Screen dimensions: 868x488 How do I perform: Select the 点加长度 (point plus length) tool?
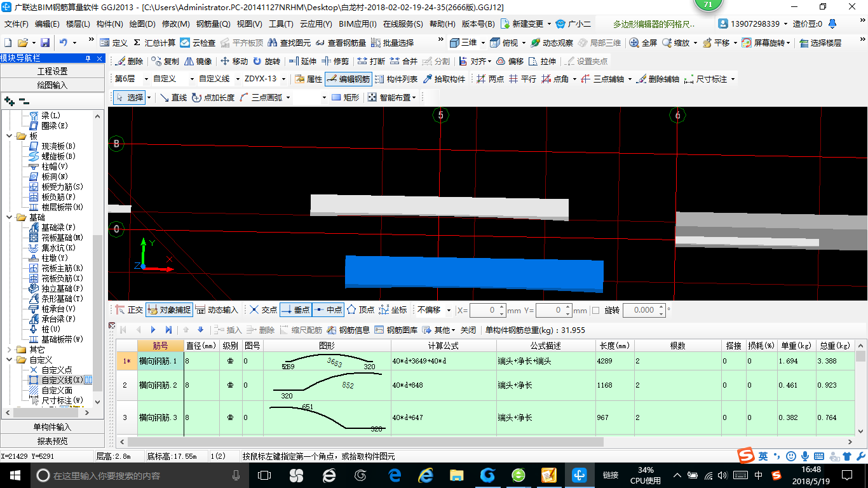213,98
